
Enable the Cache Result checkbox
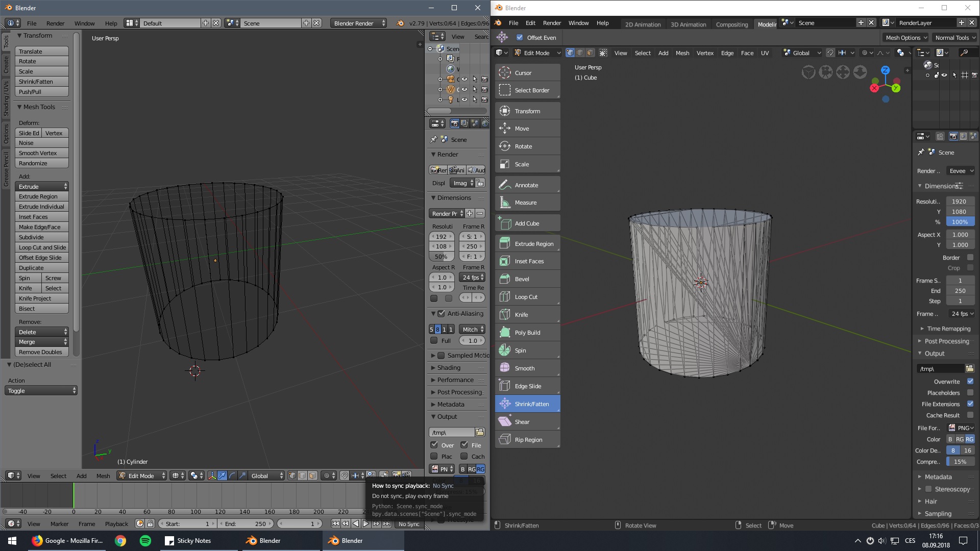point(970,415)
